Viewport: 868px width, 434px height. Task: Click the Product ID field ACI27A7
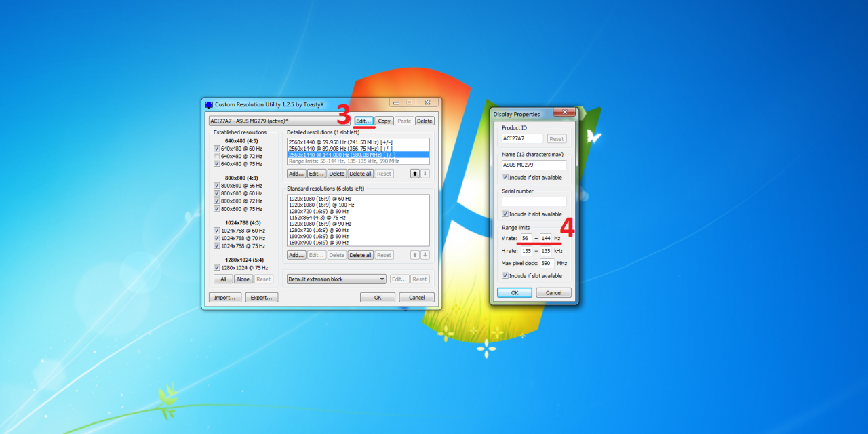click(x=523, y=139)
